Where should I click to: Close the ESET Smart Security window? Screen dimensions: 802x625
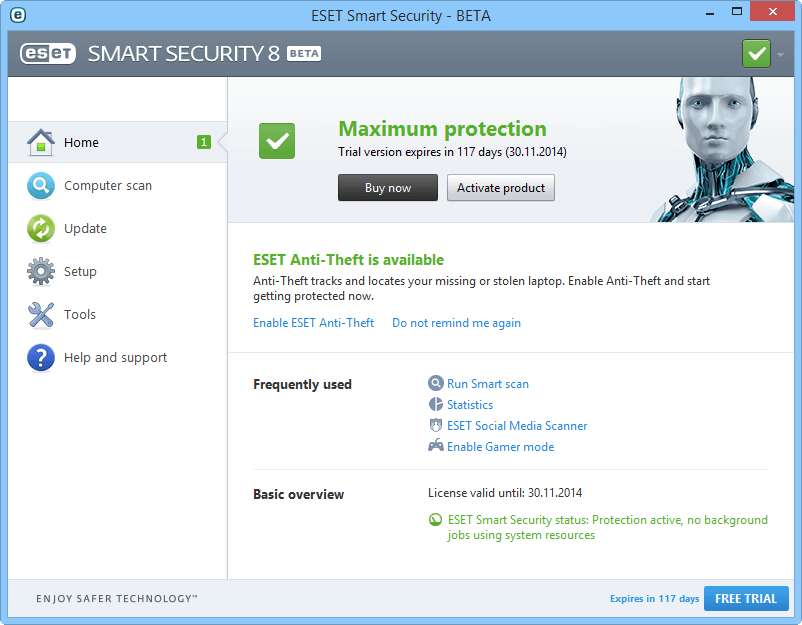(772, 11)
